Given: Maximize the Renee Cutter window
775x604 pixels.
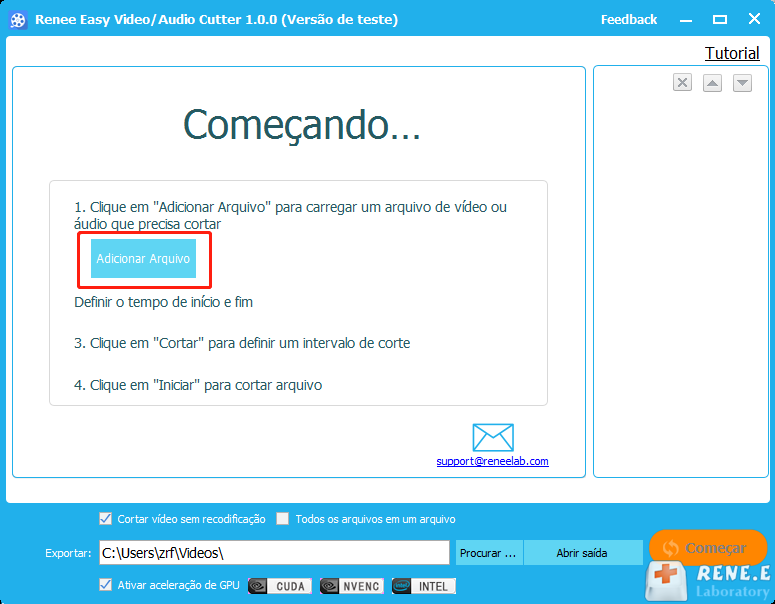Looking at the screenshot, I should (720, 20).
